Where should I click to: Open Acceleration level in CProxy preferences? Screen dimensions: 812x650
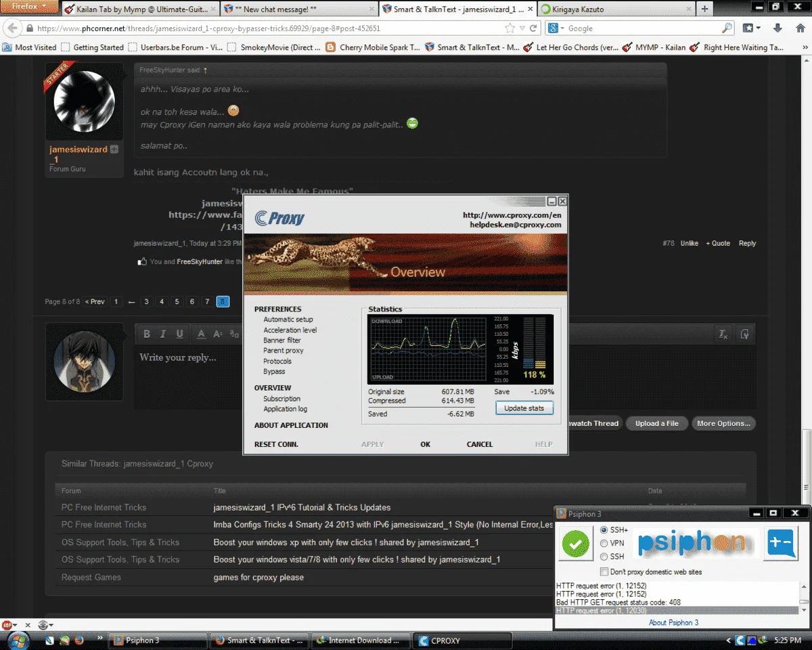pos(290,330)
